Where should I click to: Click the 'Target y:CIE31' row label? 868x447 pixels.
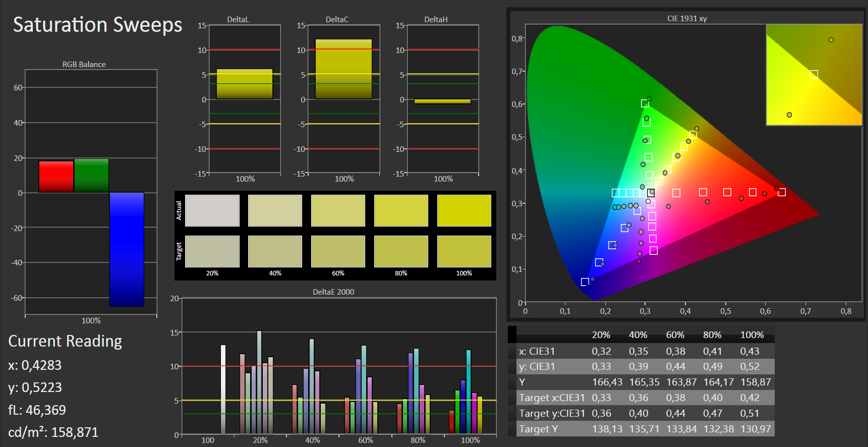(552, 414)
